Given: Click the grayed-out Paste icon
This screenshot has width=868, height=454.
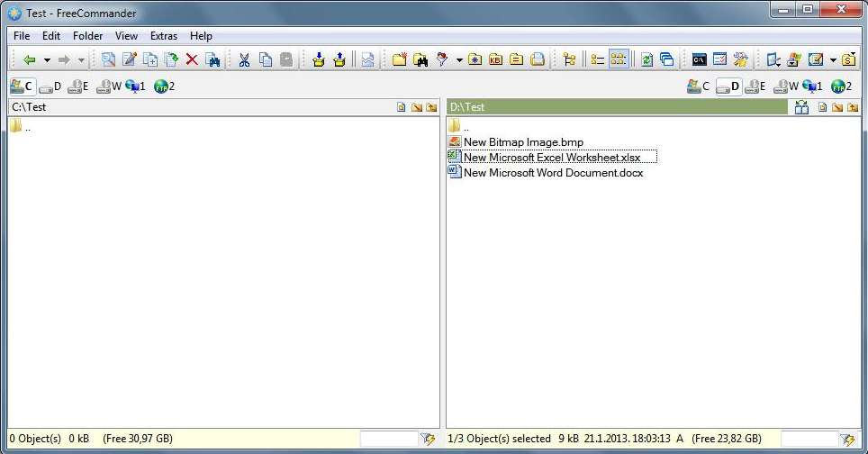Looking at the screenshot, I should (286, 59).
